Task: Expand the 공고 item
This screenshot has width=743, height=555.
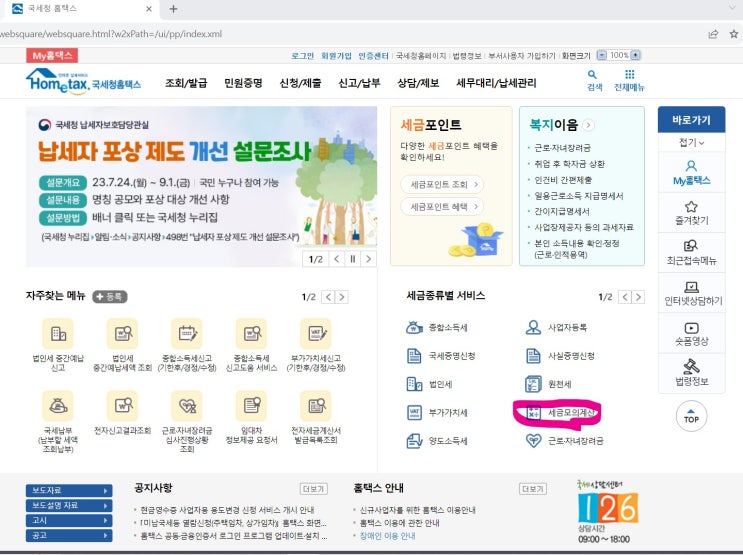Action: pyautogui.click(x=69, y=536)
